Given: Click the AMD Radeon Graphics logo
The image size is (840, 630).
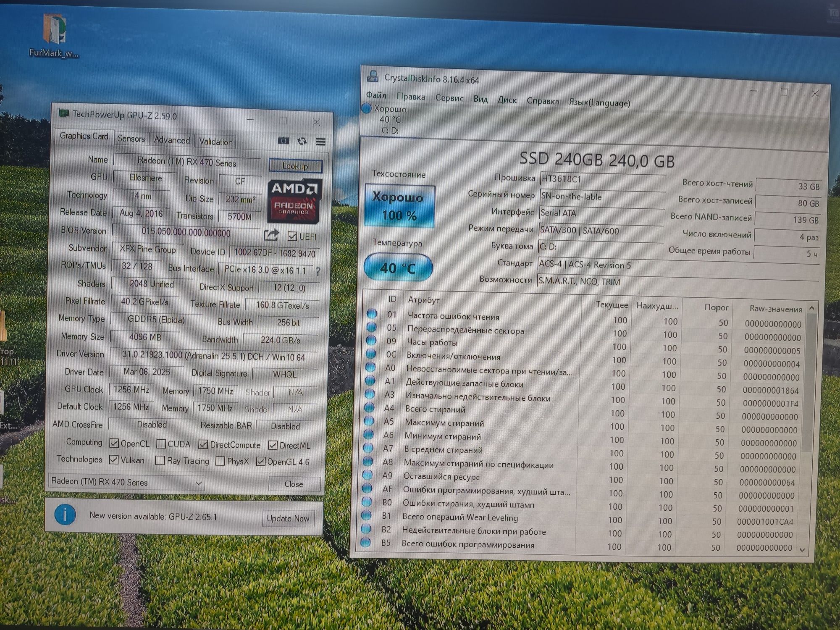Looking at the screenshot, I should 294,201.
